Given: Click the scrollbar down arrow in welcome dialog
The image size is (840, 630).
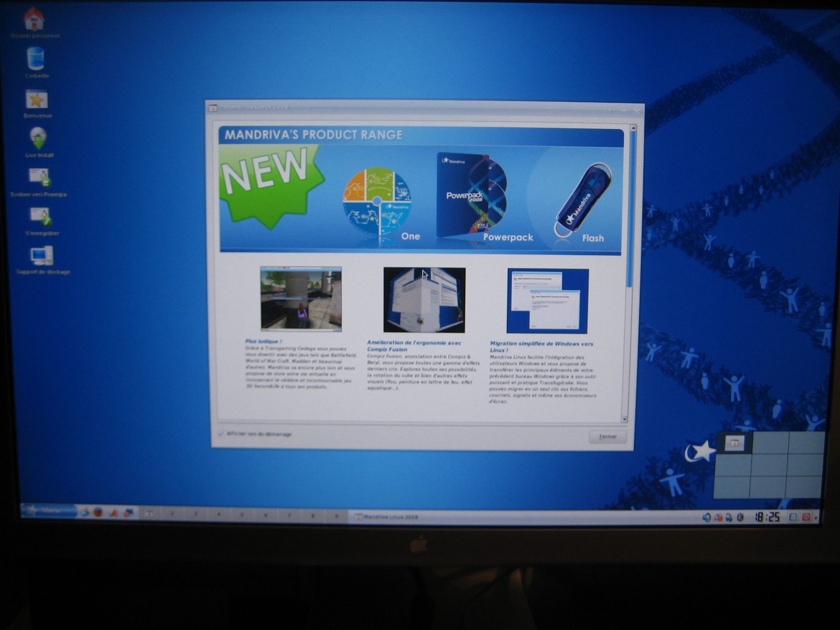Looking at the screenshot, I should 624,419.
